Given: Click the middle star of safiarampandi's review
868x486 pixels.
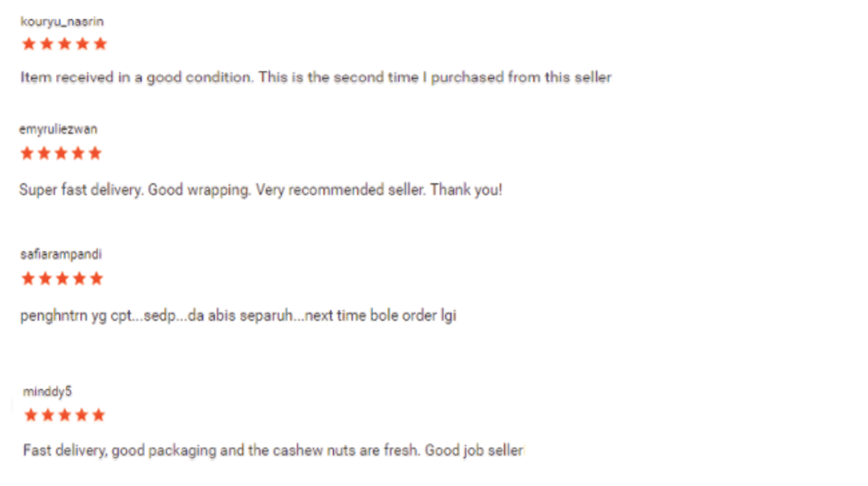Looking at the screenshot, I should click(x=62, y=279).
